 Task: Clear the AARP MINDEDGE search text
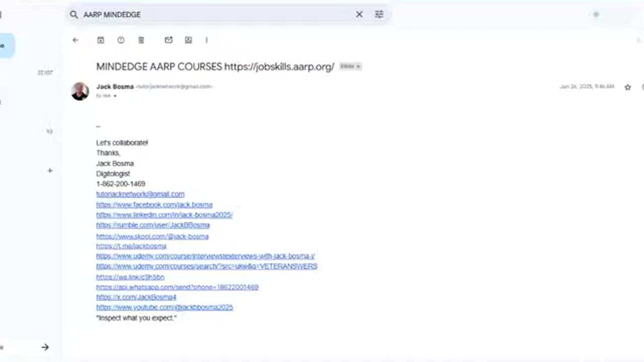[x=359, y=15]
